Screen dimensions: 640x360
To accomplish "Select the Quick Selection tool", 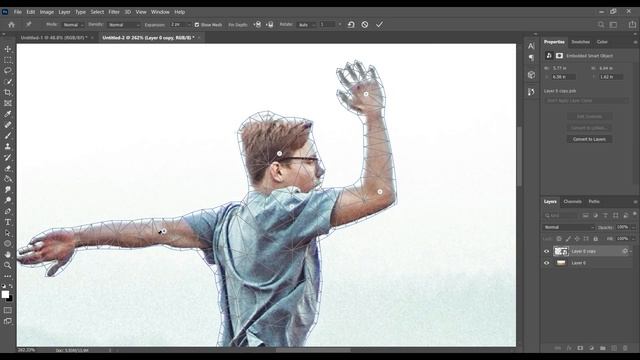I will pyautogui.click(x=8, y=82).
